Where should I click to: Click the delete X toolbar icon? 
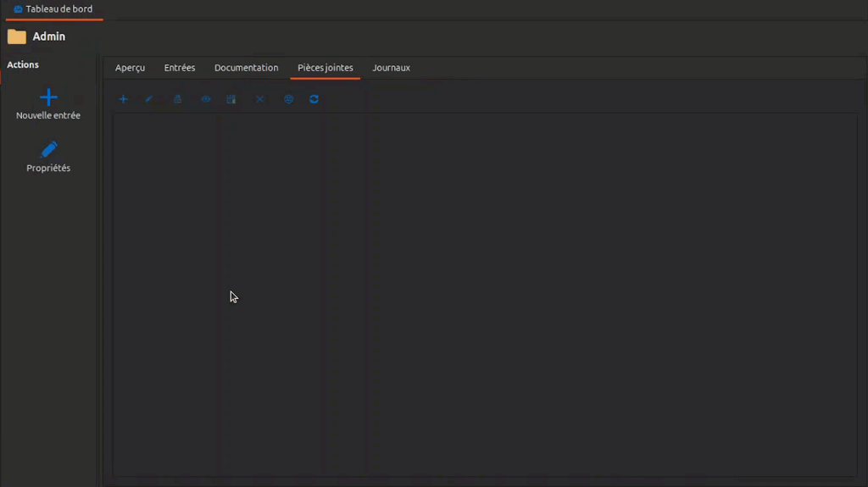(x=259, y=99)
